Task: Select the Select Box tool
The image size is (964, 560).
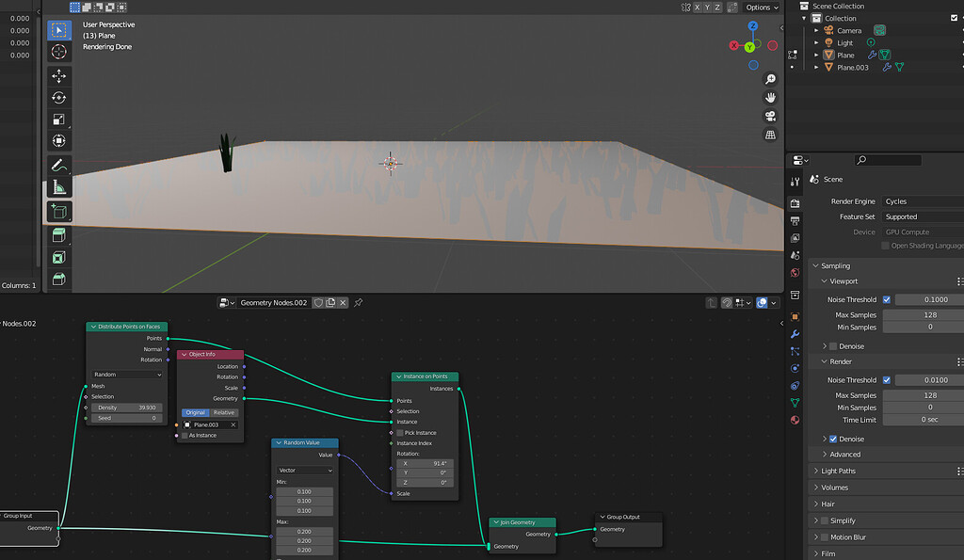Action: (x=59, y=30)
